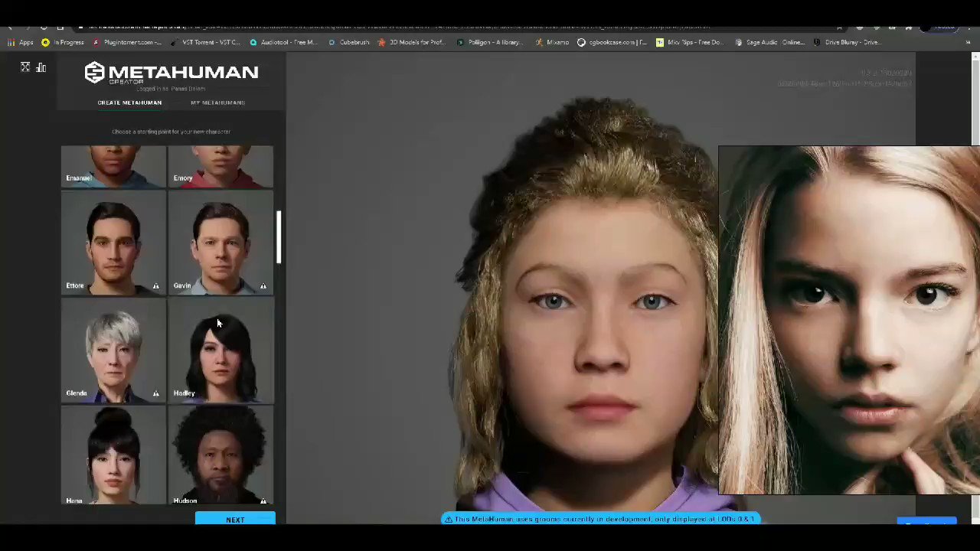Click the preset list scrollbar thumb
Screen dimensions: 980x551
pos(279,237)
